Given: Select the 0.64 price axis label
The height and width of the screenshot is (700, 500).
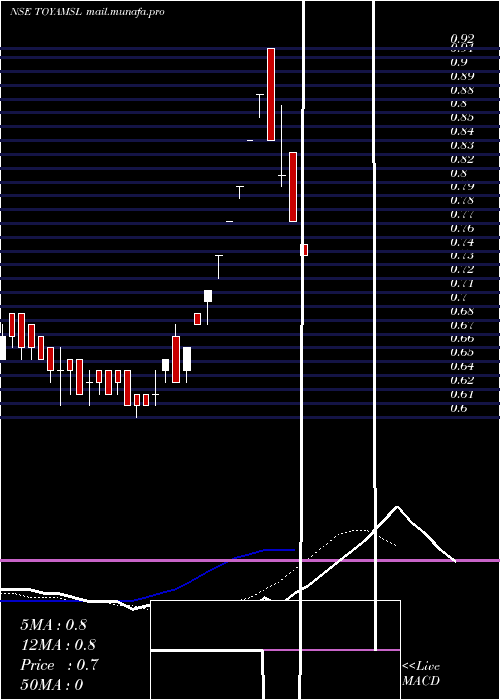Looking at the screenshot, I should [x=462, y=367].
